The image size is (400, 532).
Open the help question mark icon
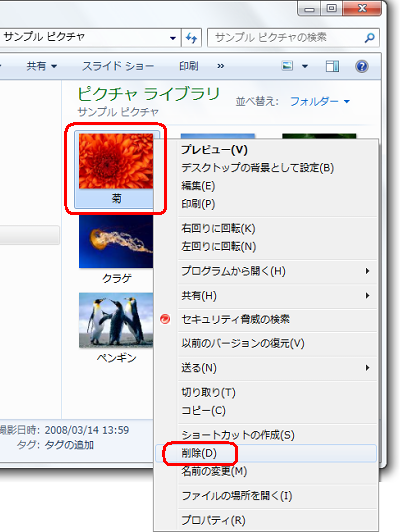[x=362, y=66]
